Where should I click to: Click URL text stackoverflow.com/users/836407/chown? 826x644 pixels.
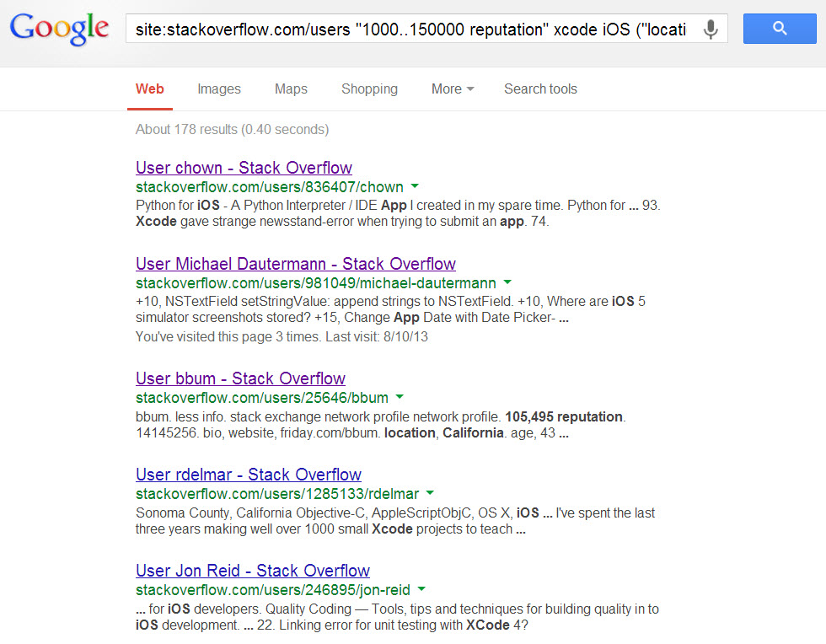click(x=270, y=187)
